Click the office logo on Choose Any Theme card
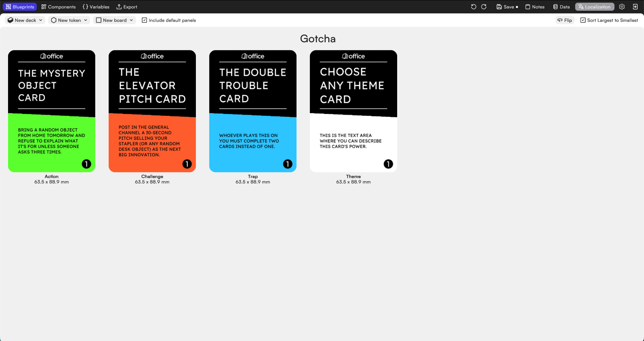 click(x=354, y=56)
